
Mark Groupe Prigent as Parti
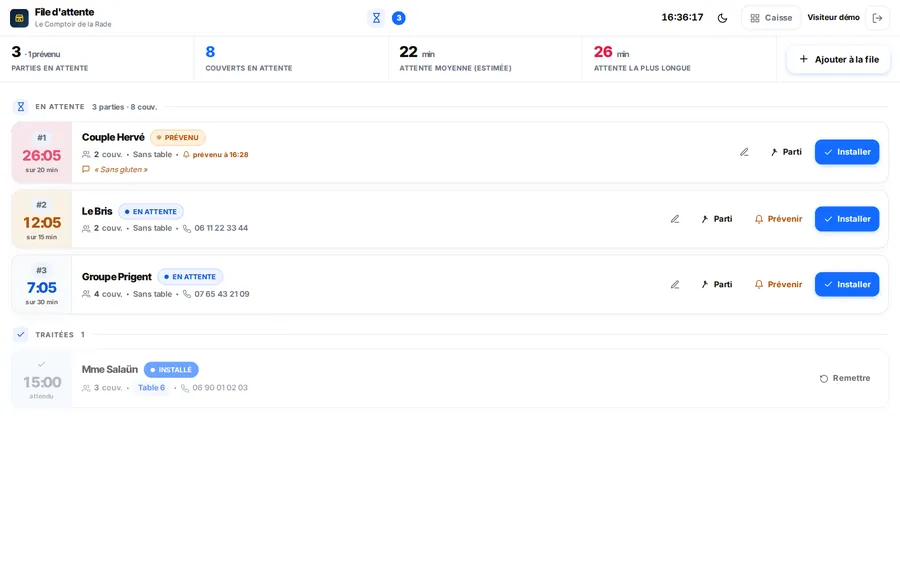(x=716, y=284)
